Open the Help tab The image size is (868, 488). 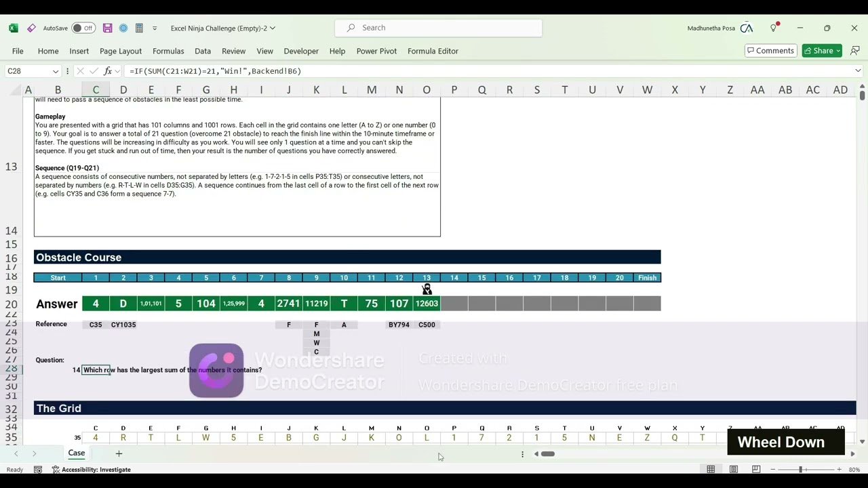coord(337,51)
